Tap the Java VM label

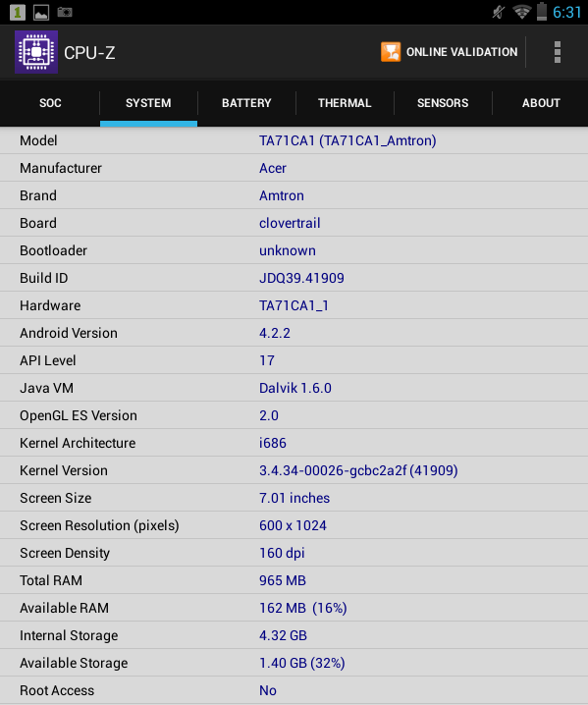[x=46, y=388]
